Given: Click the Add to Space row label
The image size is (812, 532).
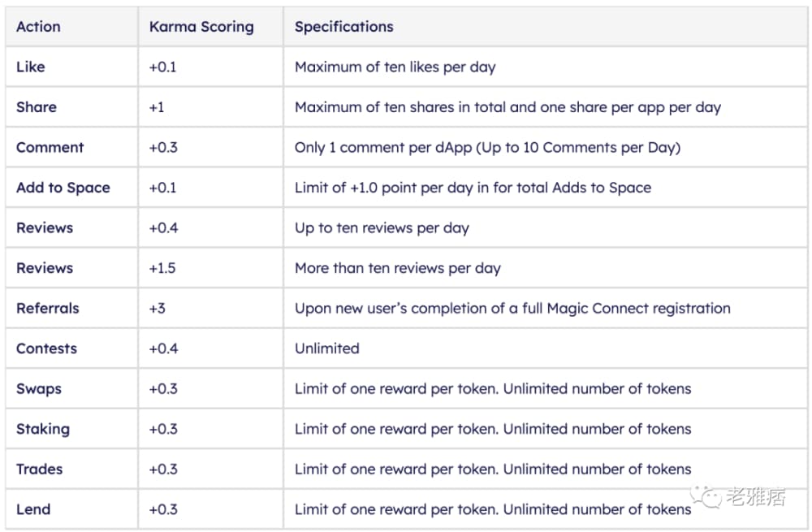Looking at the screenshot, I should coord(63,188).
